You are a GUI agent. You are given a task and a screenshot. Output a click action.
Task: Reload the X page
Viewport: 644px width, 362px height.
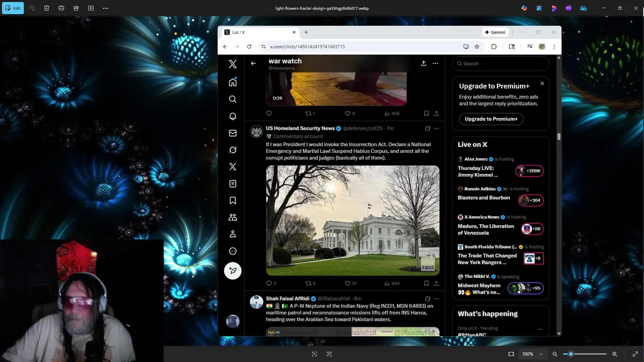pyautogui.click(x=249, y=46)
